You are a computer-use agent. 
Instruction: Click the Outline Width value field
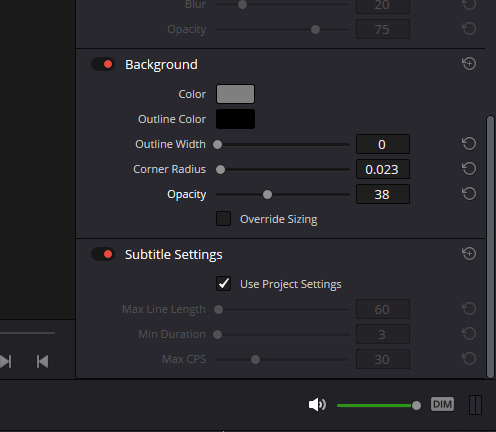pyautogui.click(x=383, y=144)
